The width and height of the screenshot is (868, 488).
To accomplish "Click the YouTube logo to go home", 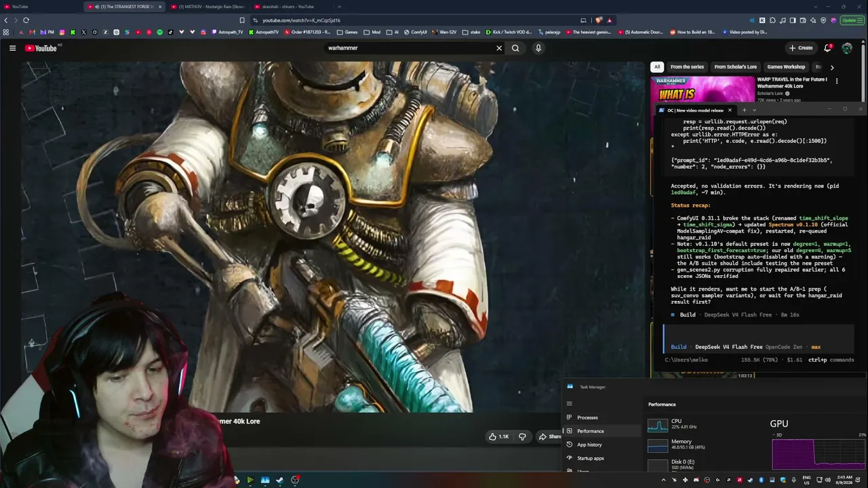I will 41,48.
